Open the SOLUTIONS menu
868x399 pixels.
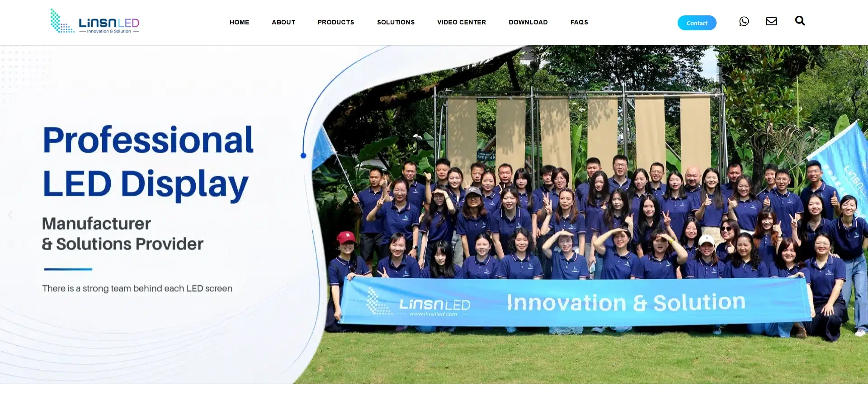(396, 22)
